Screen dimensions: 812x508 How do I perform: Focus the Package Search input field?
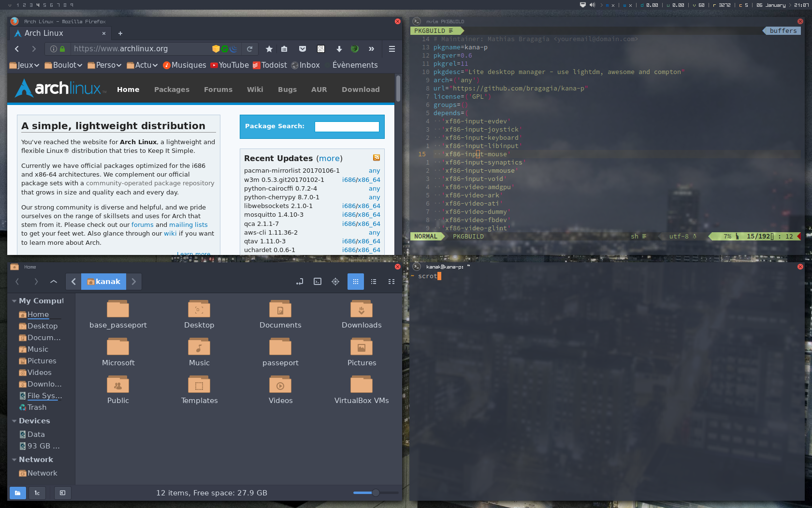[347, 126]
